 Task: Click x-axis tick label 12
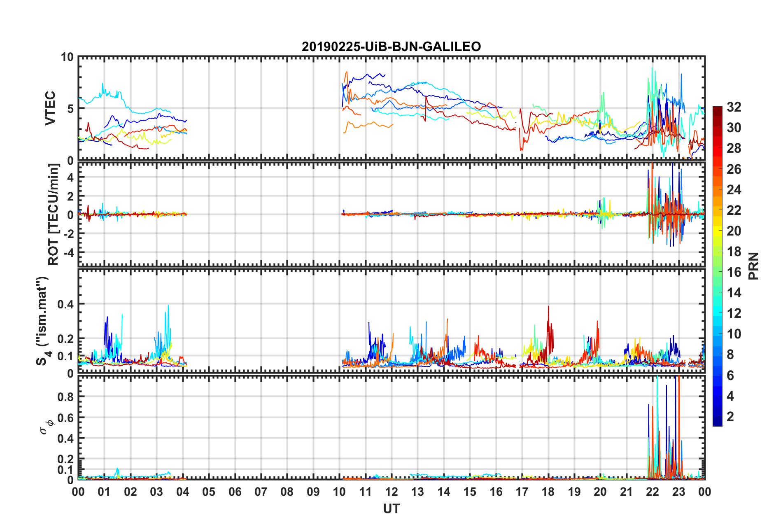391,492
